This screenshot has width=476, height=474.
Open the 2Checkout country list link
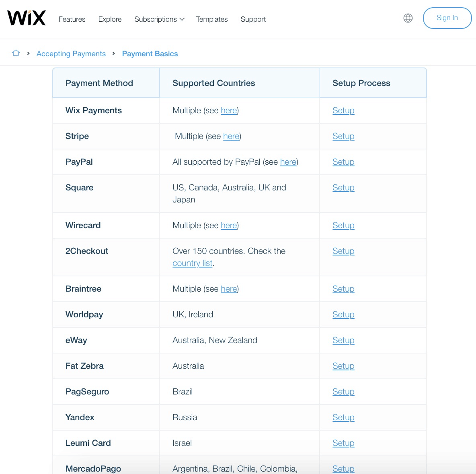[193, 263]
